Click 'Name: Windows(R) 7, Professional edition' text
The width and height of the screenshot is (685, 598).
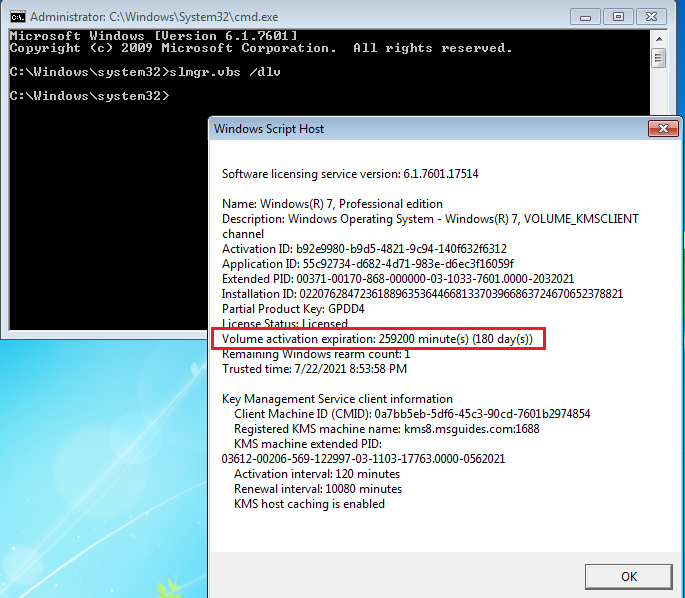tap(332, 204)
